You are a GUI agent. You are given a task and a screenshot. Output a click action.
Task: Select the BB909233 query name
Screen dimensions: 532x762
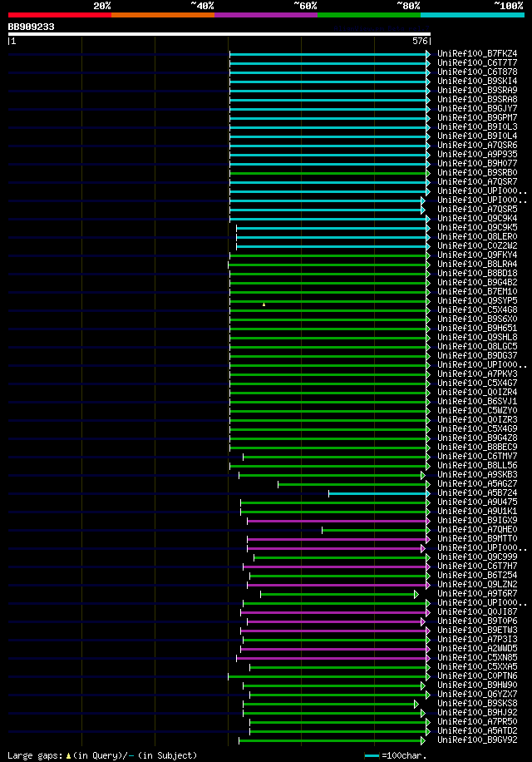point(31,27)
